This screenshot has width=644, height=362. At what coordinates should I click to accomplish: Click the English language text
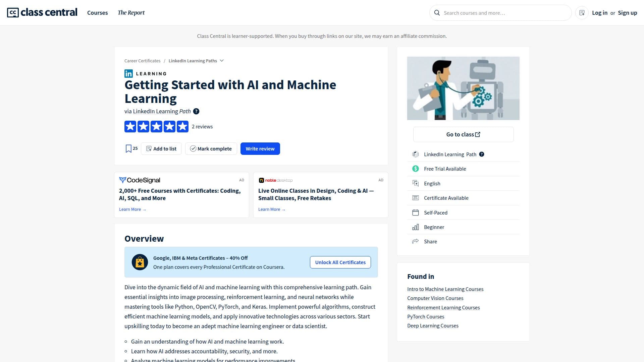click(x=432, y=183)
